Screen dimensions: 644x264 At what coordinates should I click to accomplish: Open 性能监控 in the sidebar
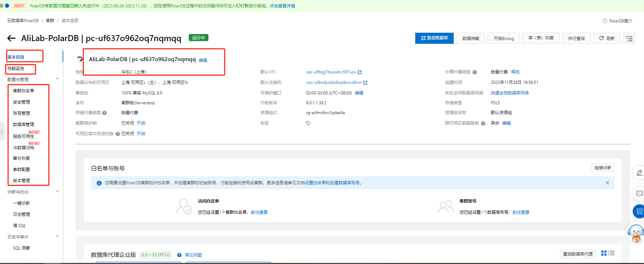coord(16,68)
